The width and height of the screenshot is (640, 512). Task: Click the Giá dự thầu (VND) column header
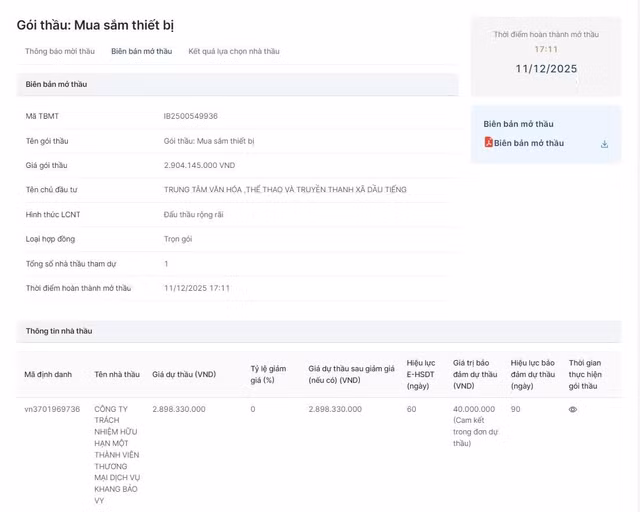tap(184, 374)
